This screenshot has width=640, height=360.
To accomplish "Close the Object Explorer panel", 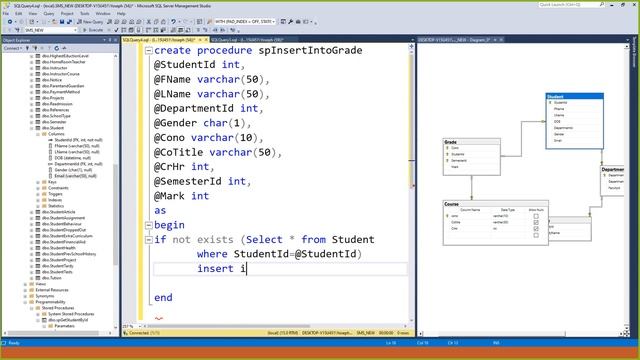I will tap(116, 40).
